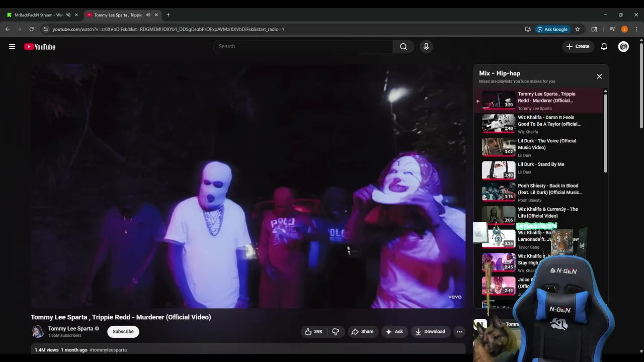Close the Mix - Hip-hop playlist panel
This screenshot has height=362, width=644.
599,76
